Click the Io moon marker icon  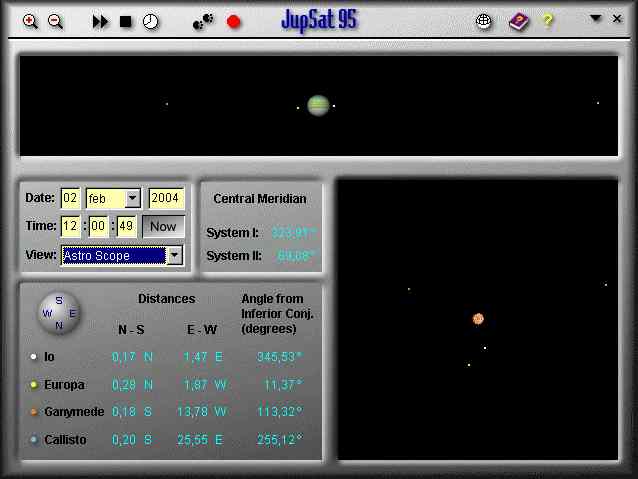tap(33, 357)
